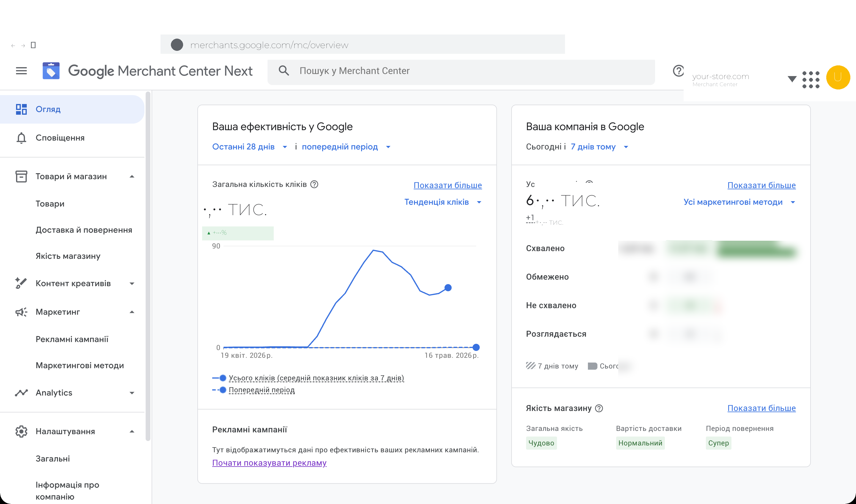Click the Обмежено status row

tap(661, 277)
